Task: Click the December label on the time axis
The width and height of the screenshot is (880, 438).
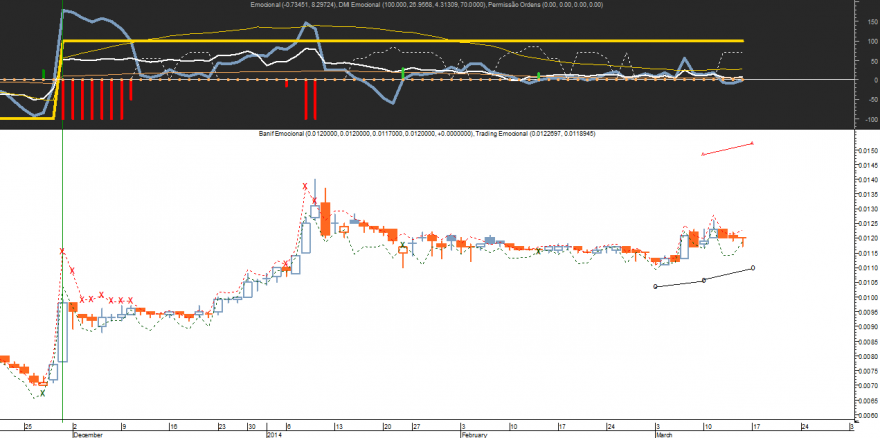Action: click(x=88, y=435)
